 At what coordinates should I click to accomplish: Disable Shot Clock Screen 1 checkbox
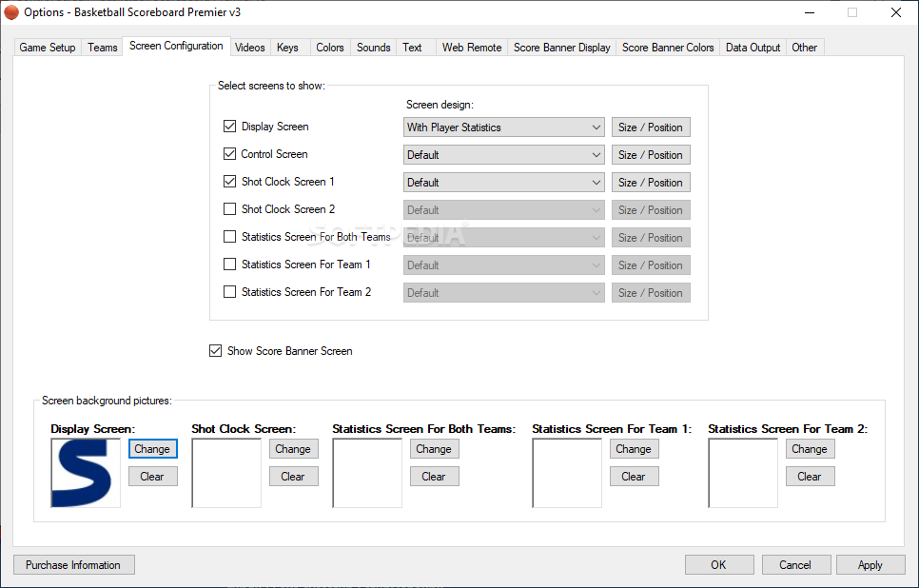pos(230,181)
